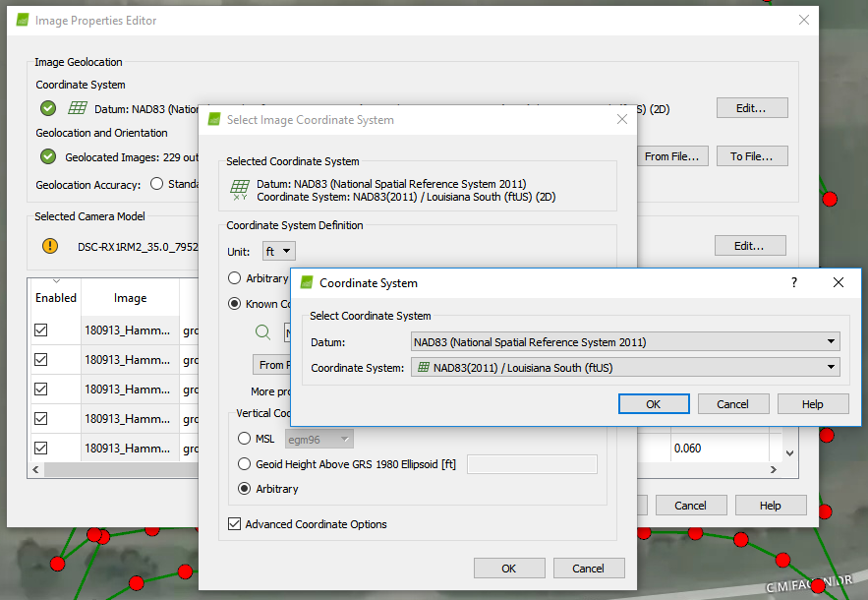
Task: Click the yellow camera model warning icon
Action: (49, 246)
